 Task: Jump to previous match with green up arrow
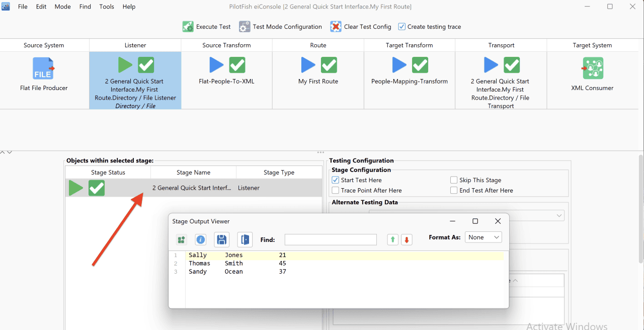coord(392,240)
